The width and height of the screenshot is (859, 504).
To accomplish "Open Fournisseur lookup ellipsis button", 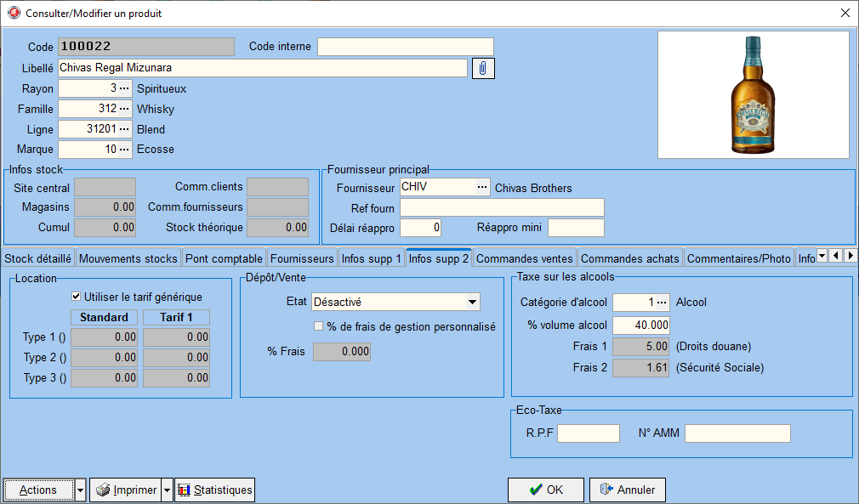I will [482, 188].
